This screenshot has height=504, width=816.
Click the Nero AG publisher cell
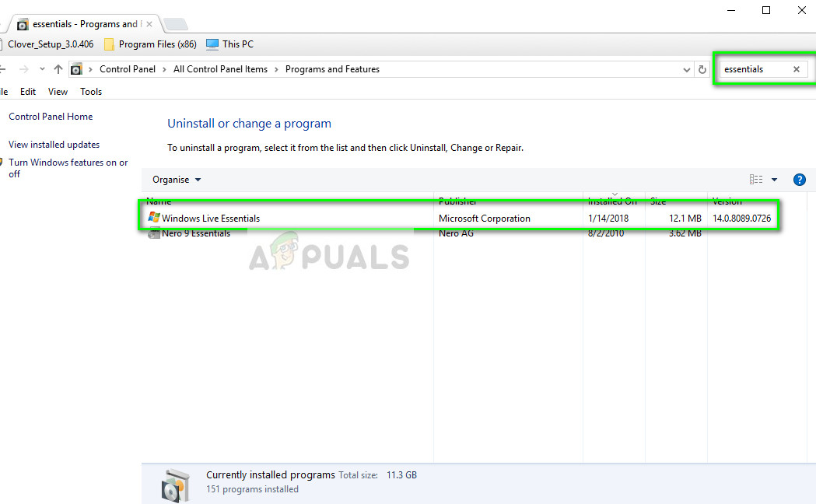click(x=456, y=233)
